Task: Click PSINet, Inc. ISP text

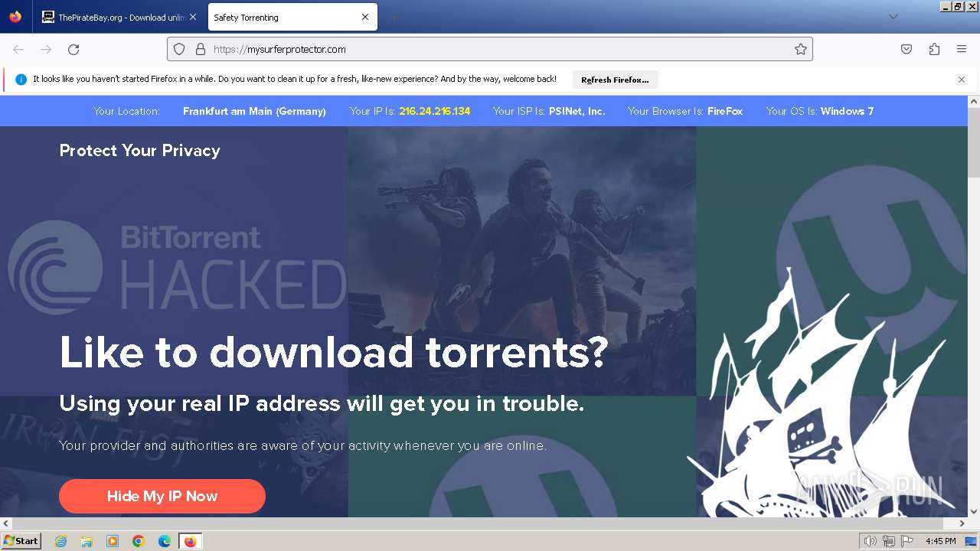Action: pos(577,111)
